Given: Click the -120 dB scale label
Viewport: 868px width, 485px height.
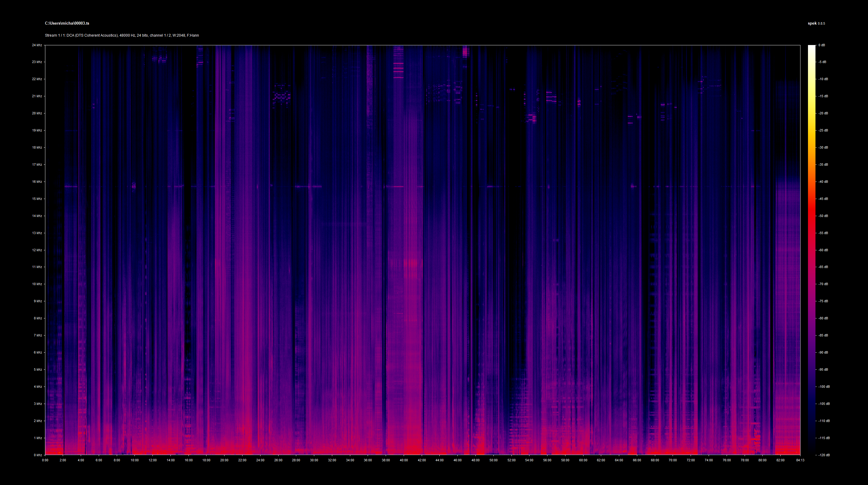Looking at the screenshot, I should [x=824, y=455].
